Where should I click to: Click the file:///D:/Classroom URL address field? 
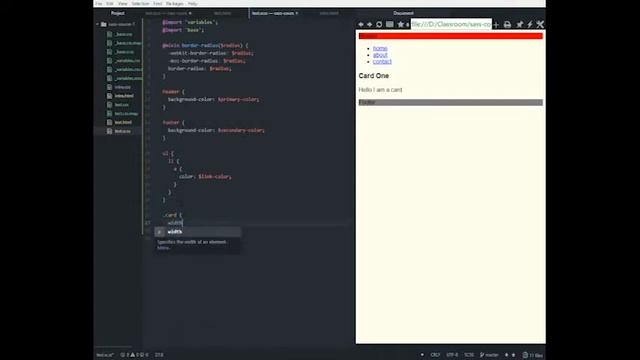(451, 24)
